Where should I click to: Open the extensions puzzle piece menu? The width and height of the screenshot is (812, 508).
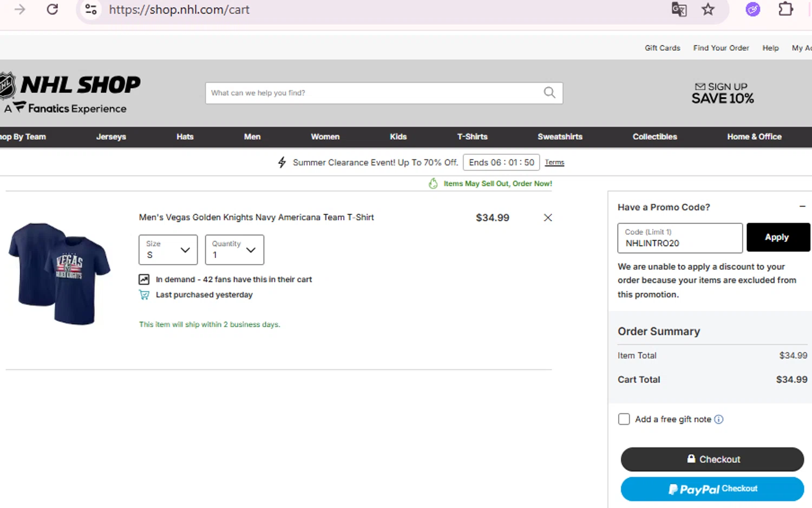tap(785, 9)
